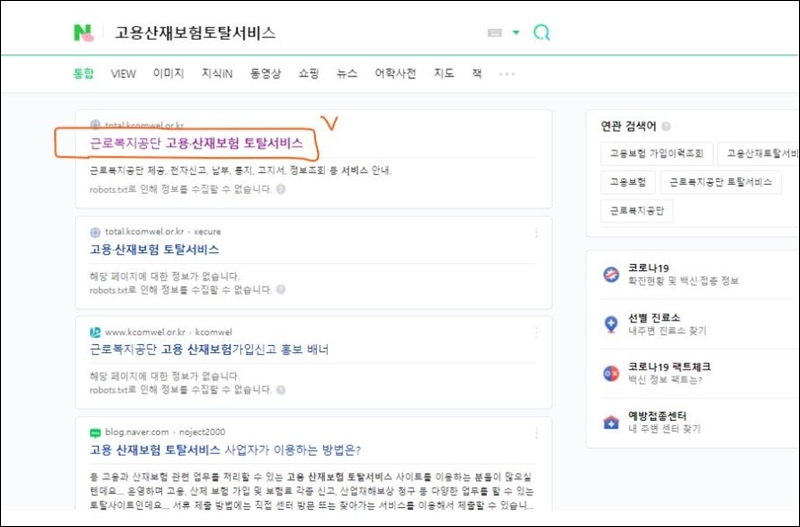This screenshot has width=800, height=527.
Task: Click the 예방접종센터 house icon
Action: (611, 422)
